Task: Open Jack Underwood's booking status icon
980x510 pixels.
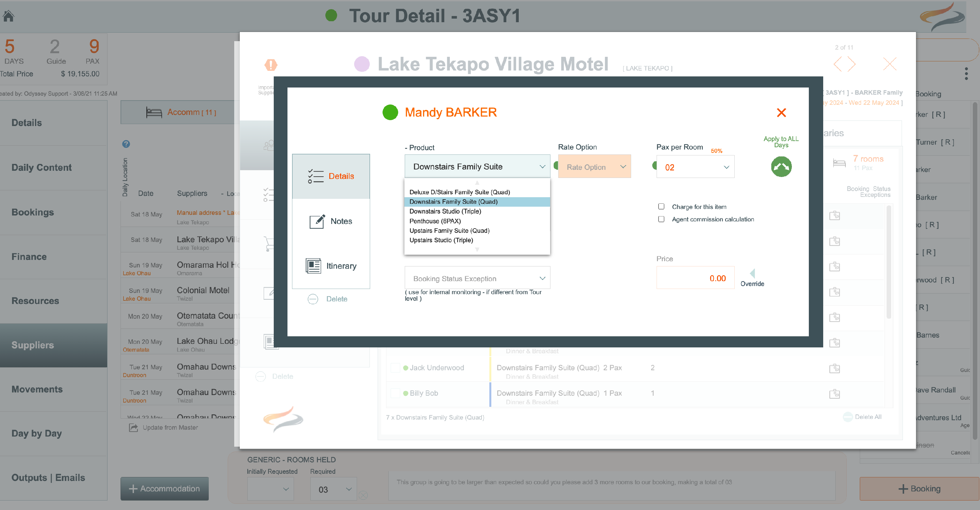Action: click(x=834, y=368)
